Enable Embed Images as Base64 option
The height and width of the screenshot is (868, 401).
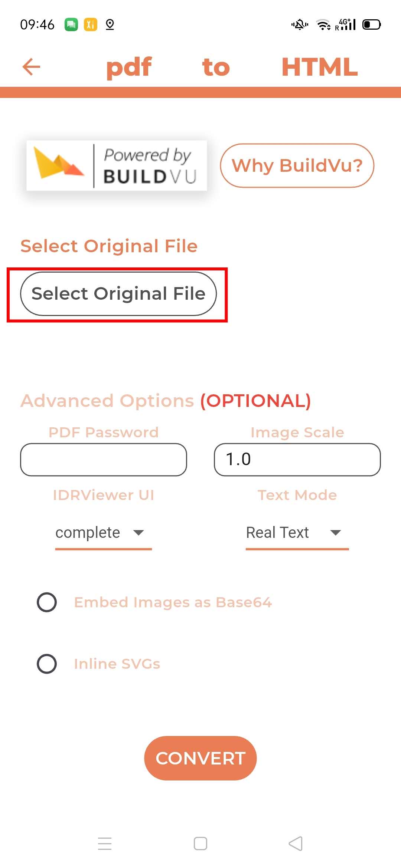47,602
